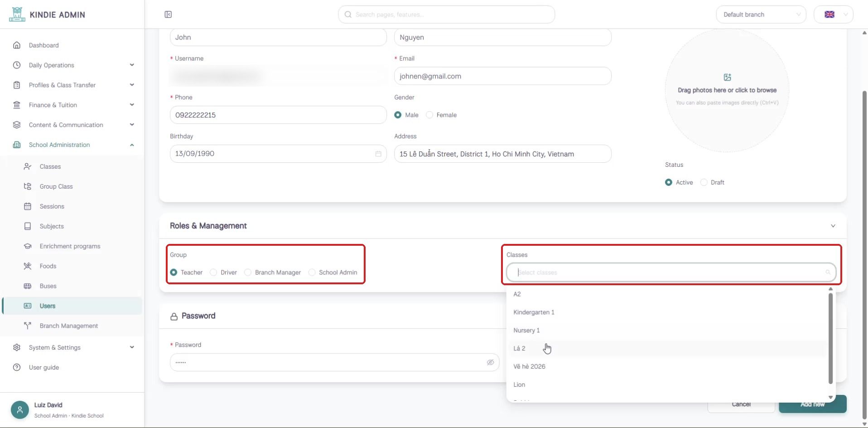Image resolution: width=868 pixels, height=428 pixels.
Task: Collapse the School Administration menu
Action: [132, 145]
